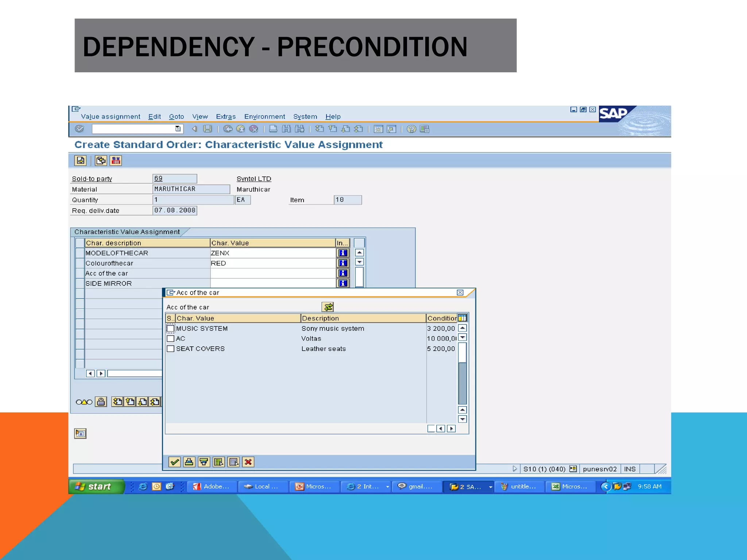The height and width of the screenshot is (560, 747).
Task: Click the lock icon below characteristics table
Action: coord(101,402)
